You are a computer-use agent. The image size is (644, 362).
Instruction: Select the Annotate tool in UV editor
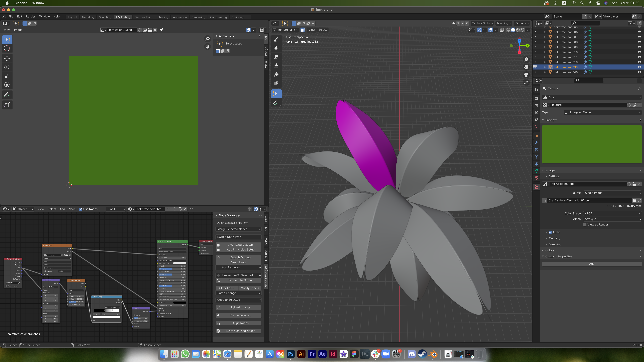click(7, 95)
